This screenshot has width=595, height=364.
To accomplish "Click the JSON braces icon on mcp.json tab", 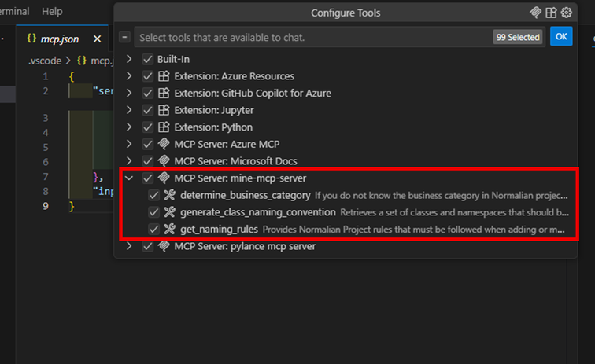I will point(31,39).
